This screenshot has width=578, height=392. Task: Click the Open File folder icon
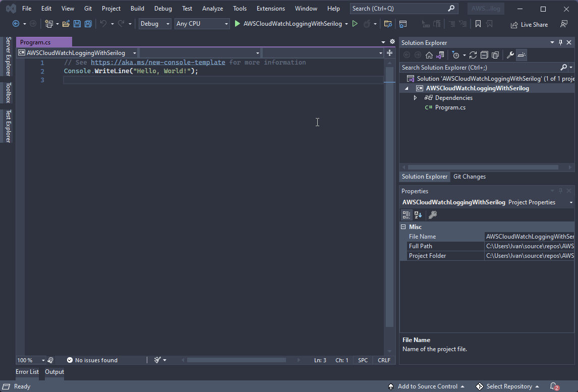[66, 24]
